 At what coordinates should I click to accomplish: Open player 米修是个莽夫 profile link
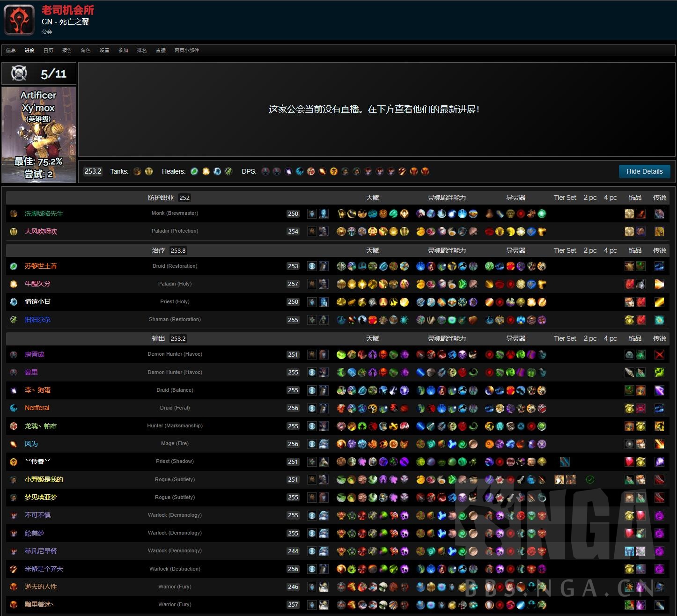[x=44, y=569]
